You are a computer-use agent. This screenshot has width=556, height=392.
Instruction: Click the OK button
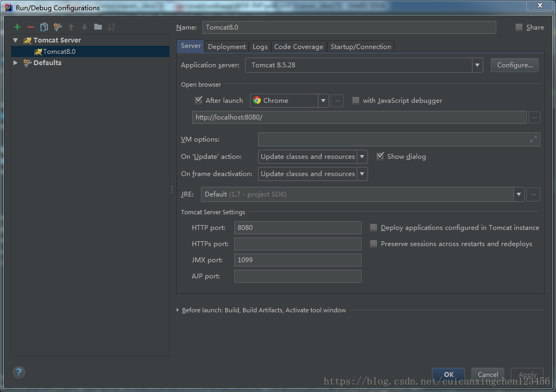click(449, 374)
